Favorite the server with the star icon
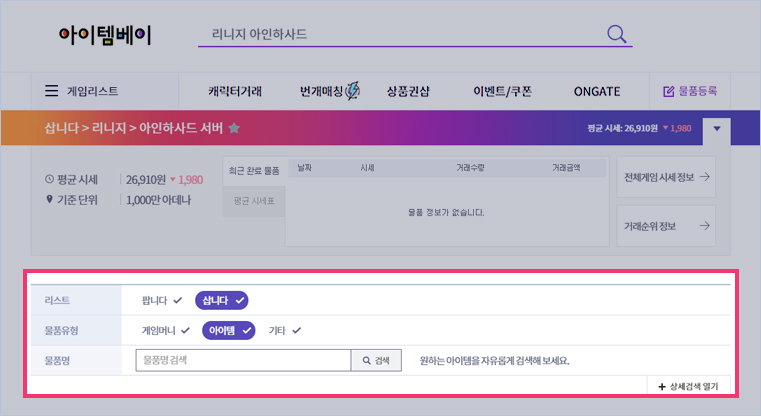761x416 pixels. click(234, 128)
